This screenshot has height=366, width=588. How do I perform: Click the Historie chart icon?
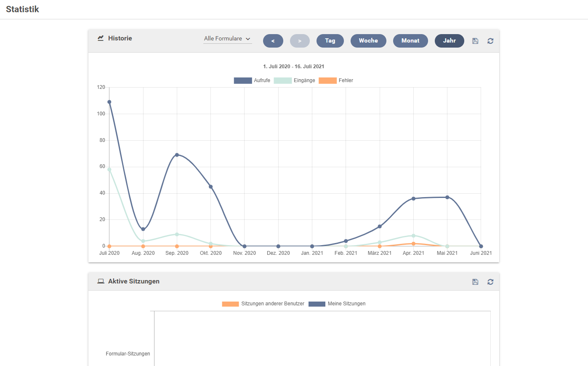pos(101,38)
